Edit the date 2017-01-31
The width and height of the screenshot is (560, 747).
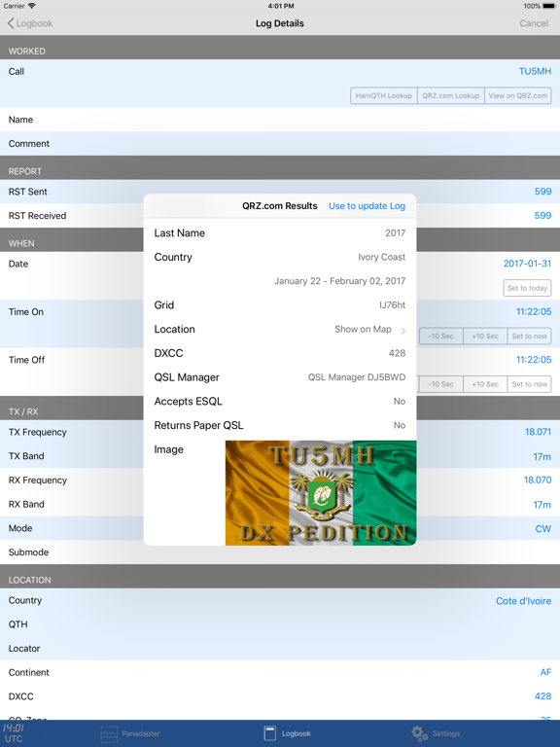pyautogui.click(x=527, y=264)
